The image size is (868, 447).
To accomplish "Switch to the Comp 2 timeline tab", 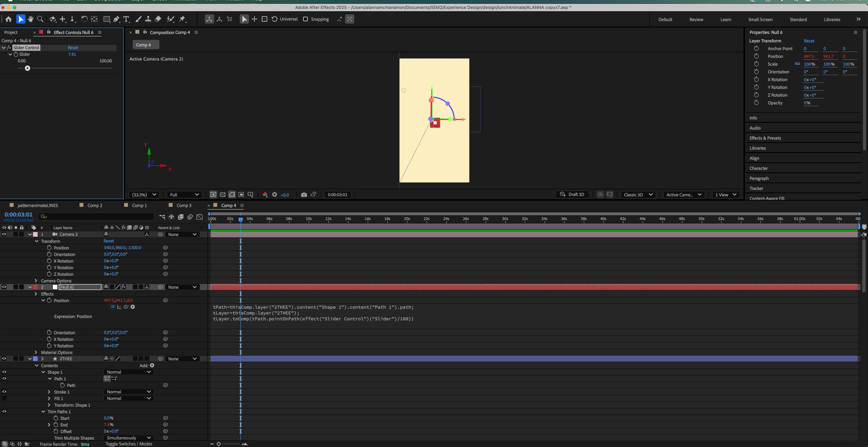I will click(x=95, y=205).
